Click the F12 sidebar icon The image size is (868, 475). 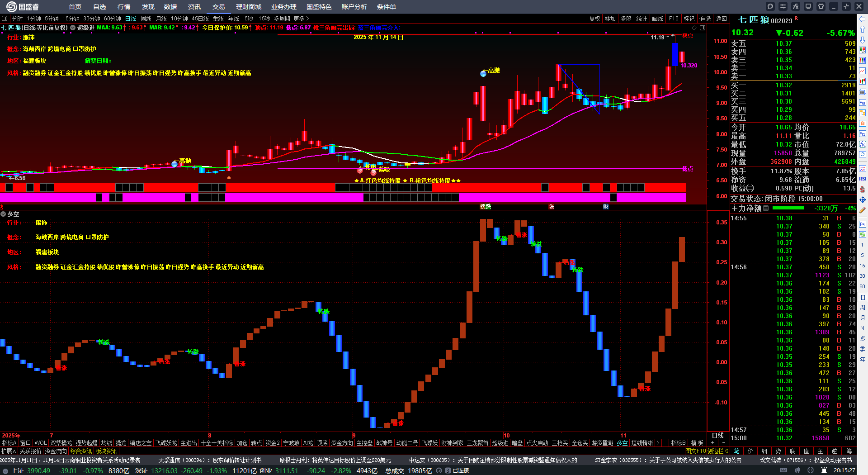[863, 134]
